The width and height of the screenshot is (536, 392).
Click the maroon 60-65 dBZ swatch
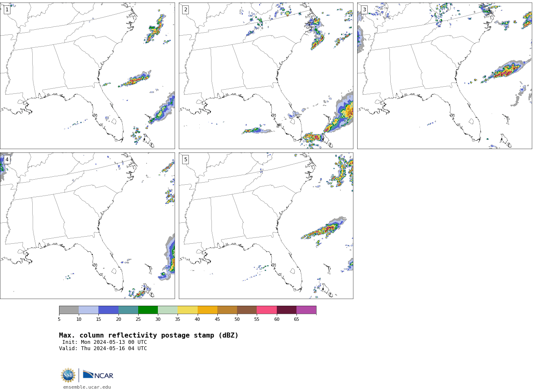[x=286, y=310]
